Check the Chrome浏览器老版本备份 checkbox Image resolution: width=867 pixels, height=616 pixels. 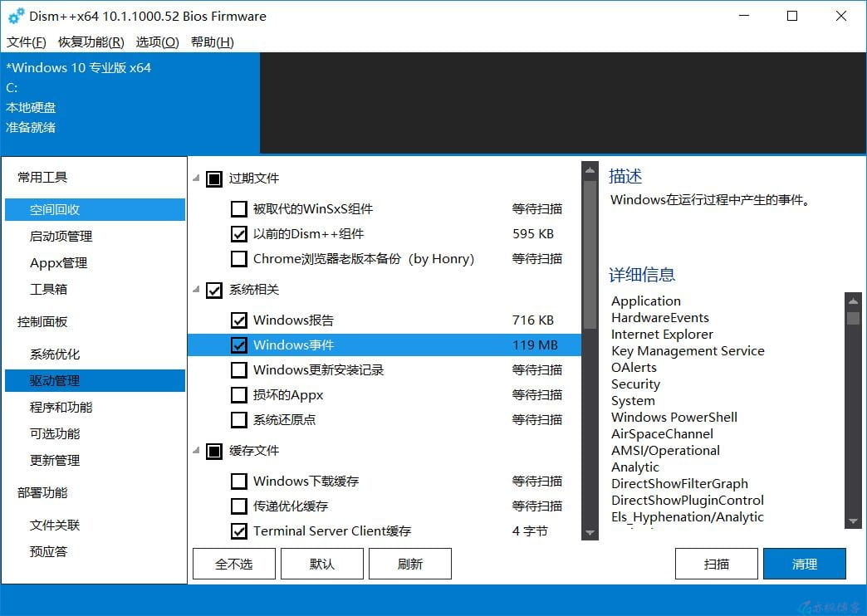239,259
